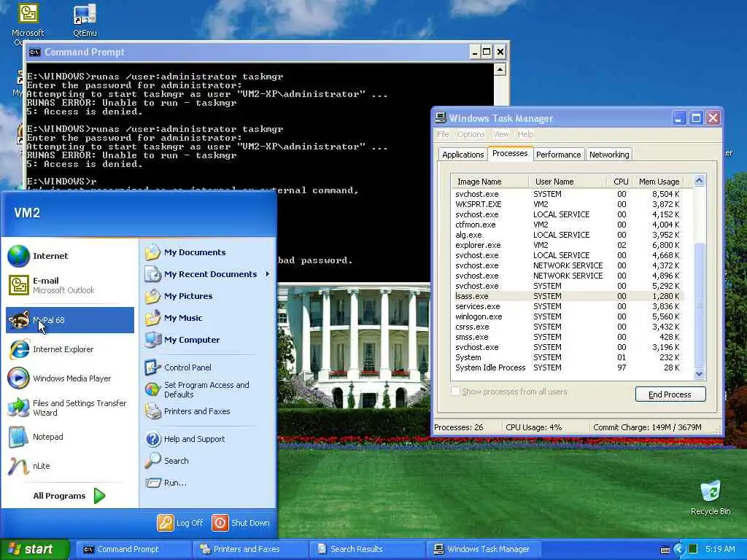
Task: Click Log Off button
Action: (x=181, y=523)
